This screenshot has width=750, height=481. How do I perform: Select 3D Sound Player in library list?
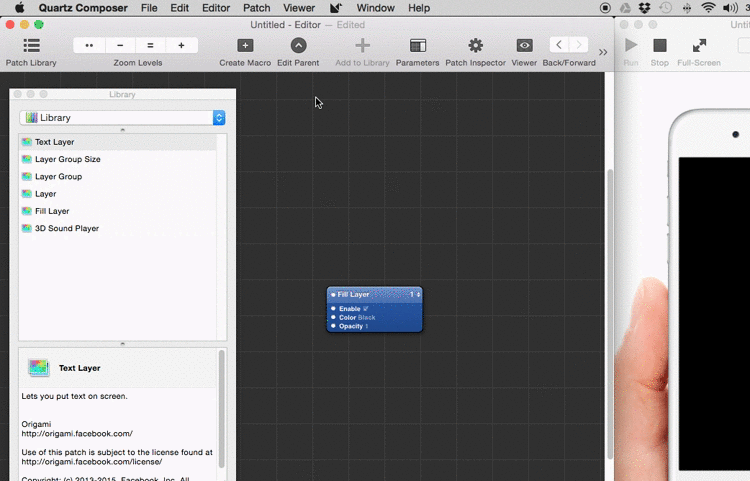[66, 229]
